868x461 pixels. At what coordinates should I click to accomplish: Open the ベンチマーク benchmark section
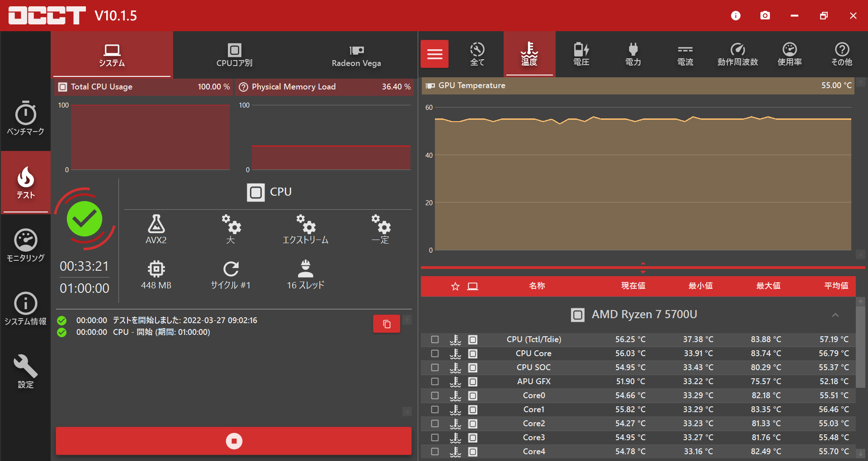click(25, 118)
